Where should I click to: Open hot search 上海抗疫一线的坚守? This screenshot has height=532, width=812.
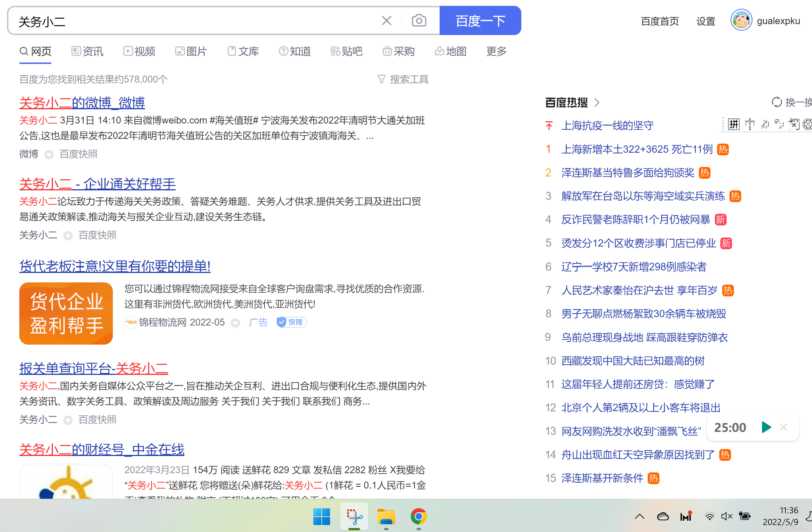(x=608, y=126)
